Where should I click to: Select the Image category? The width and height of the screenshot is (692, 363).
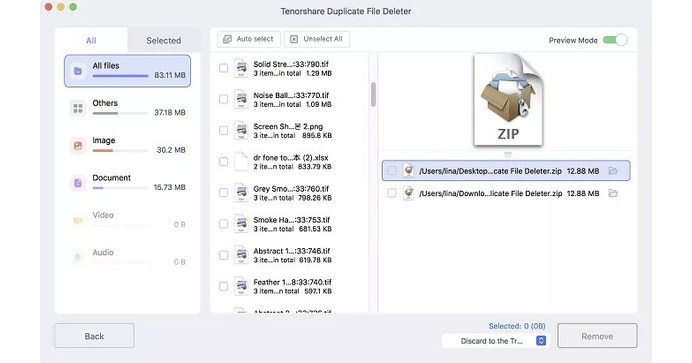click(128, 146)
